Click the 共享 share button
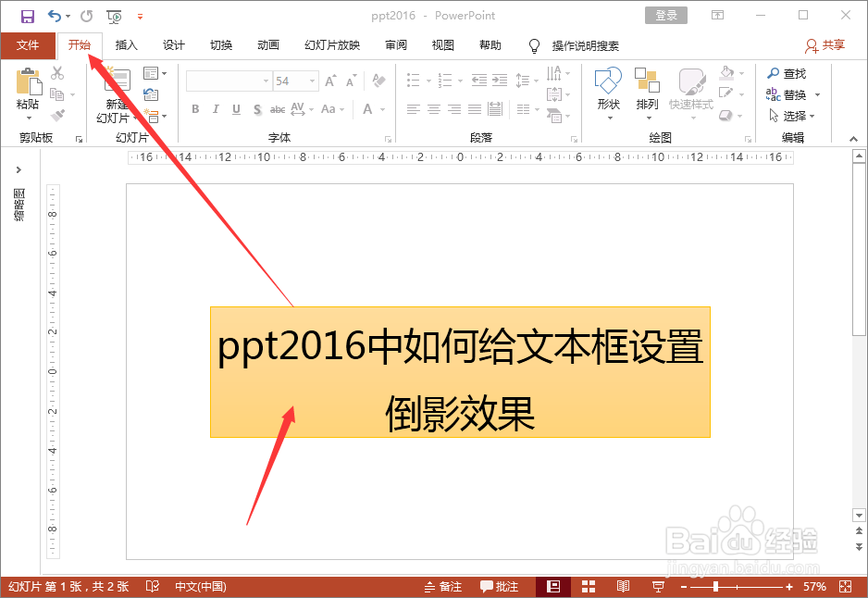868x598 pixels. pyautogui.click(x=825, y=45)
